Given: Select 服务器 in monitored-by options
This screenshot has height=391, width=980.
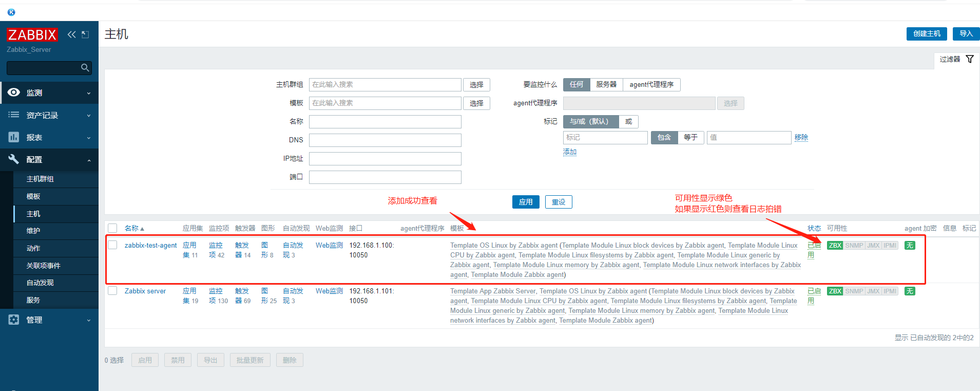Looking at the screenshot, I should coord(606,85).
